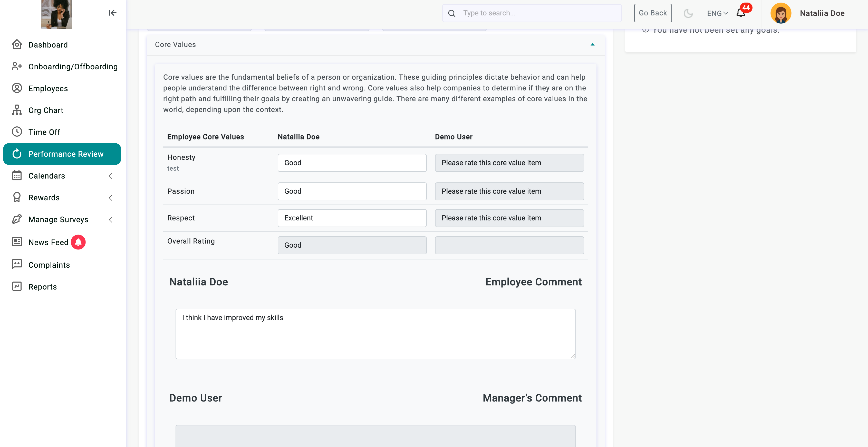The image size is (868, 447).
Task: Click the 44 notification count badge
Action: point(746,7)
